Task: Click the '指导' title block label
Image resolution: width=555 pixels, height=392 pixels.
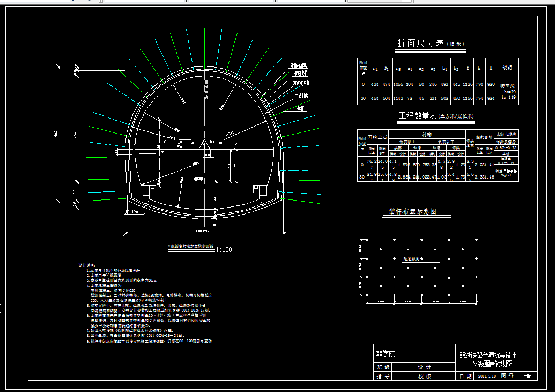Action: tap(383, 376)
